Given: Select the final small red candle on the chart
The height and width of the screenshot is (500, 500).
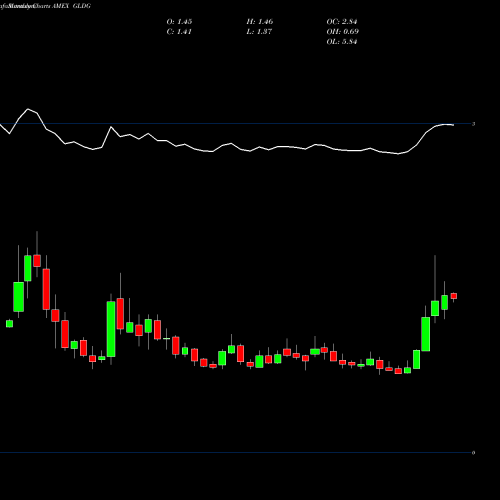Looking at the screenshot, I should [454, 296].
